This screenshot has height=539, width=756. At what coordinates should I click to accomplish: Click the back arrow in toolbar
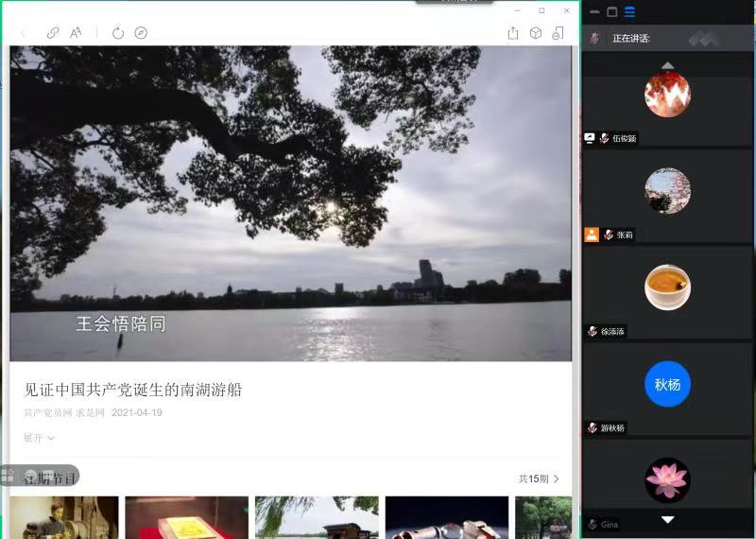pos(24,33)
